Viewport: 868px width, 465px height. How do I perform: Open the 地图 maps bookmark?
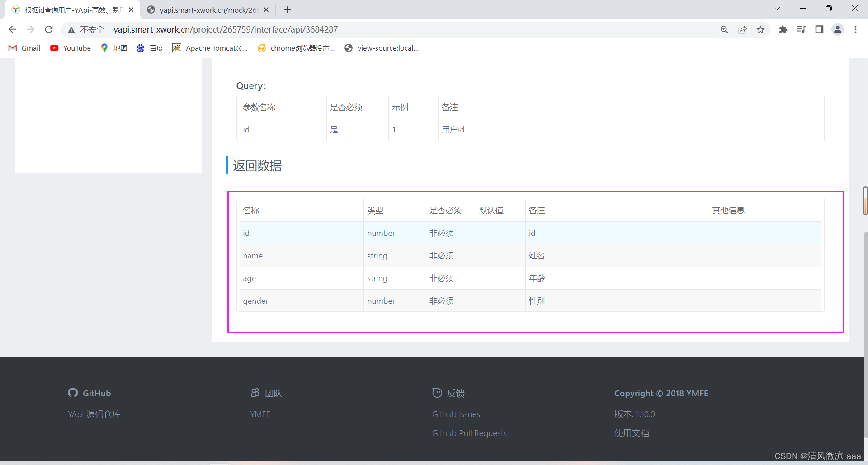(114, 48)
